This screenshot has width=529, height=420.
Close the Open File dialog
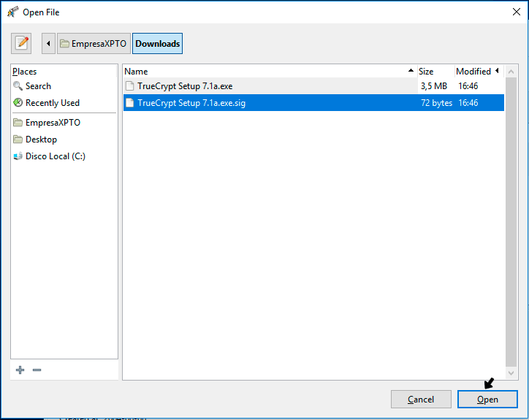coord(516,12)
